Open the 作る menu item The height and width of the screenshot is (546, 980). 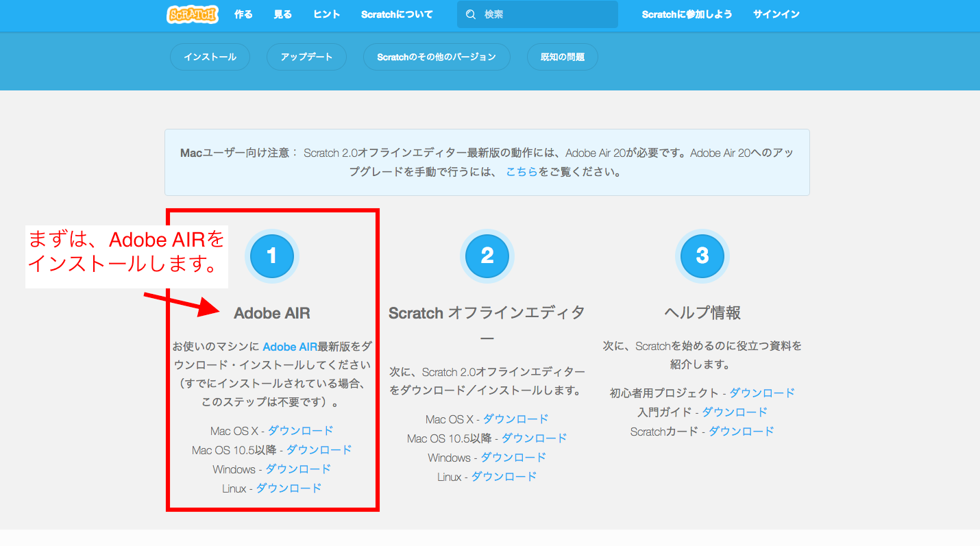(243, 14)
